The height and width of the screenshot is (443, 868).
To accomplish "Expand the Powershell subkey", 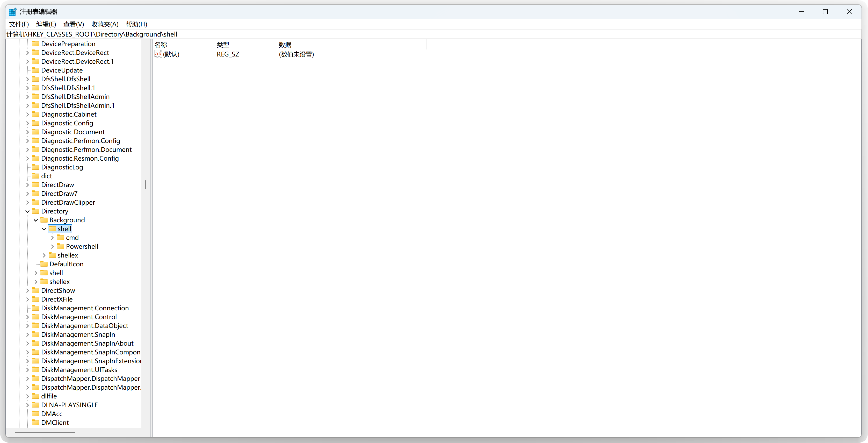I will click(x=52, y=246).
